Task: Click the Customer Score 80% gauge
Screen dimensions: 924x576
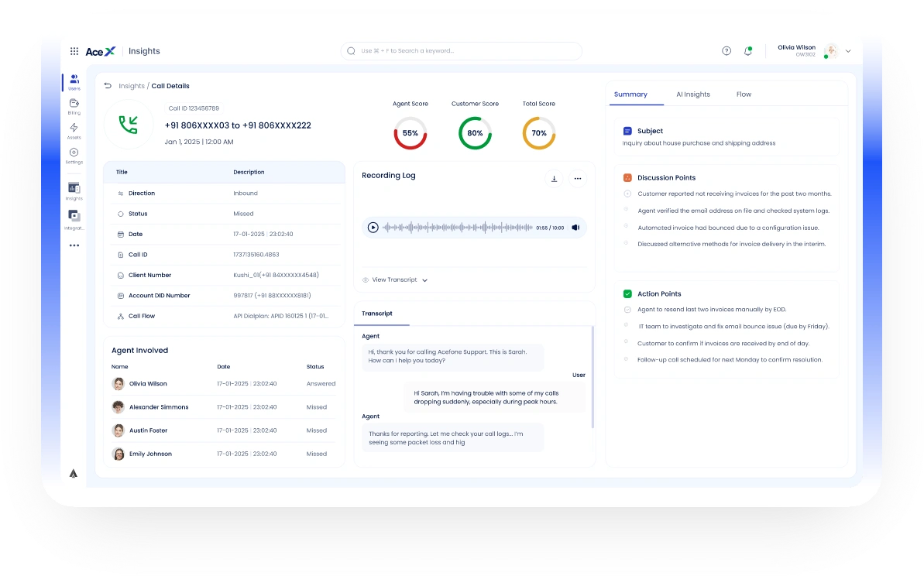Action: (475, 133)
